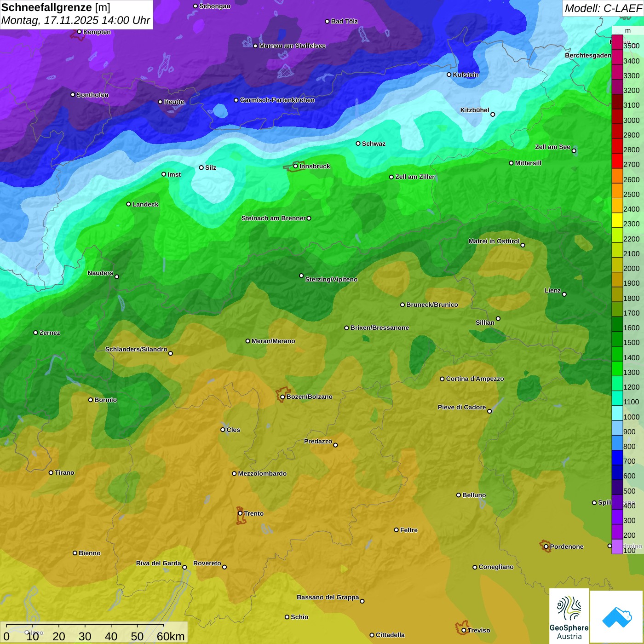Select the Bormio location marker dot
This screenshot has height=644, width=644.
tap(91, 400)
